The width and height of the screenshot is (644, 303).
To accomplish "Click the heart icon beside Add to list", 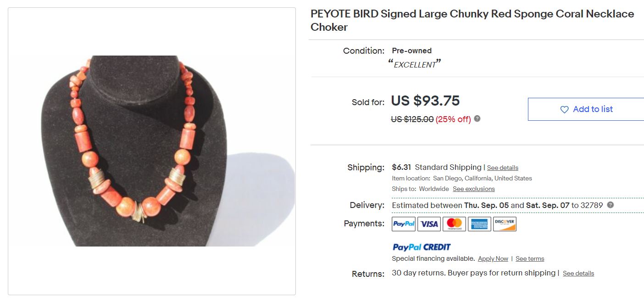I will click(x=565, y=110).
